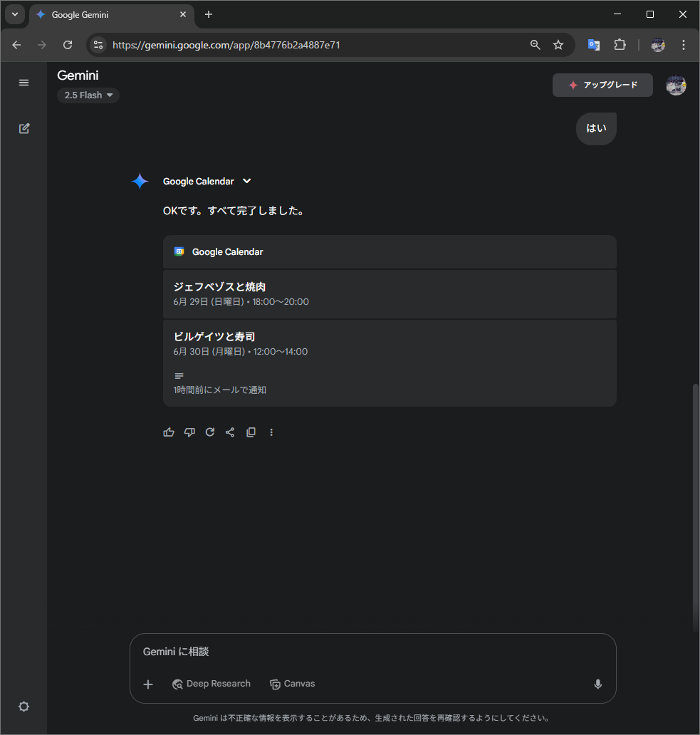Click the 6月 29日 (日曜日) time text
Image resolution: width=700 pixels, height=735 pixels.
coord(241,302)
